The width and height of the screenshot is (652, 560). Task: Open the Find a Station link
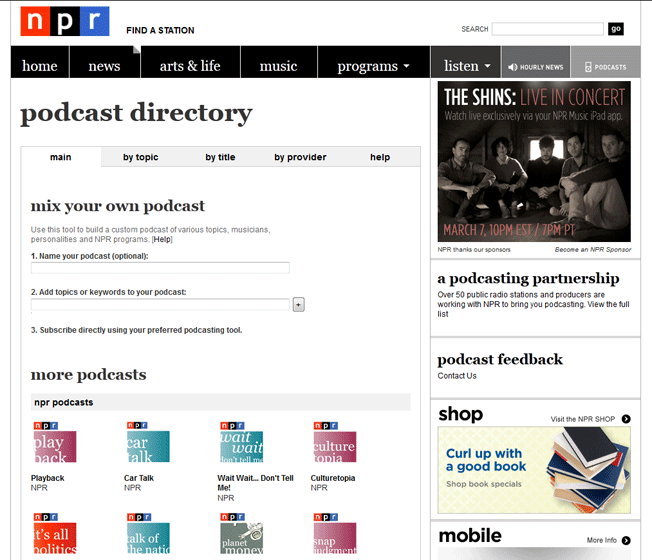coord(160,30)
